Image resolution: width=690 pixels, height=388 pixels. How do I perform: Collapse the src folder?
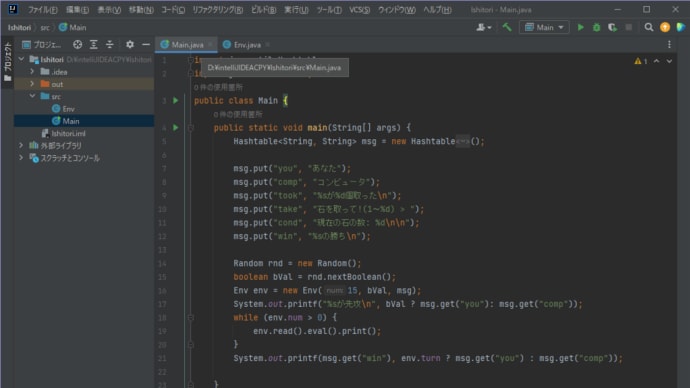click(32, 96)
